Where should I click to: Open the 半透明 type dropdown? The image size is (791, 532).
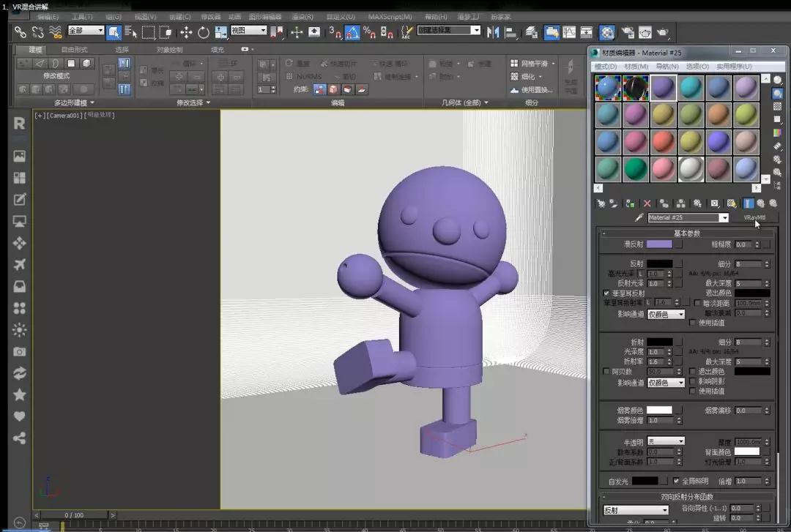click(666, 441)
